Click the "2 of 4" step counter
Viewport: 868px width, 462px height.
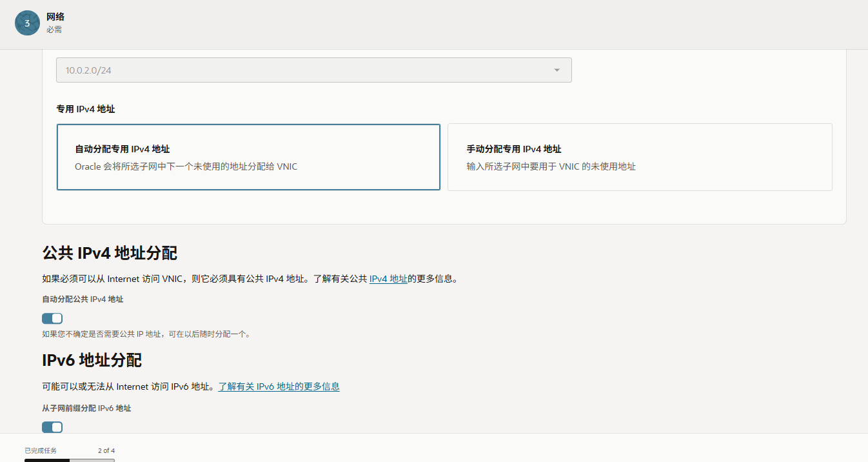[106, 450]
